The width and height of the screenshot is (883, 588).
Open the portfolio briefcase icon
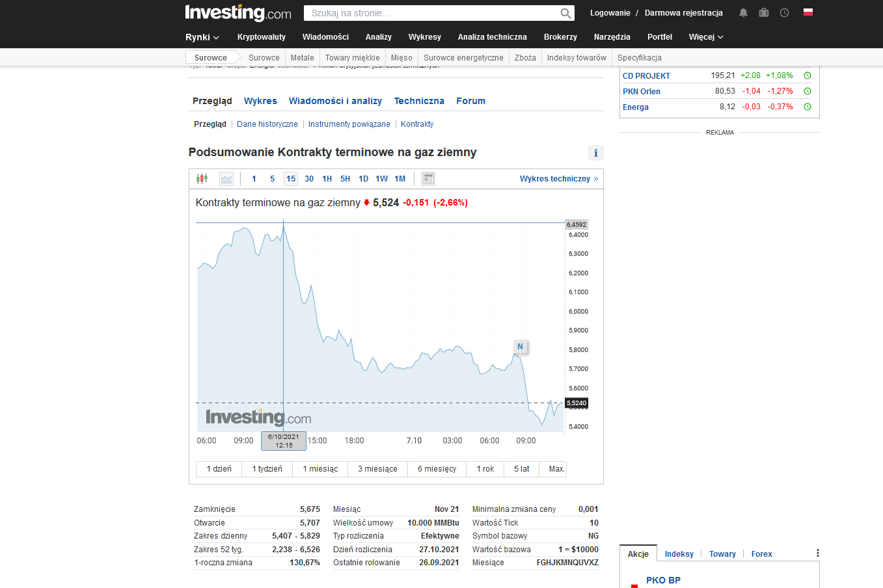[764, 13]
